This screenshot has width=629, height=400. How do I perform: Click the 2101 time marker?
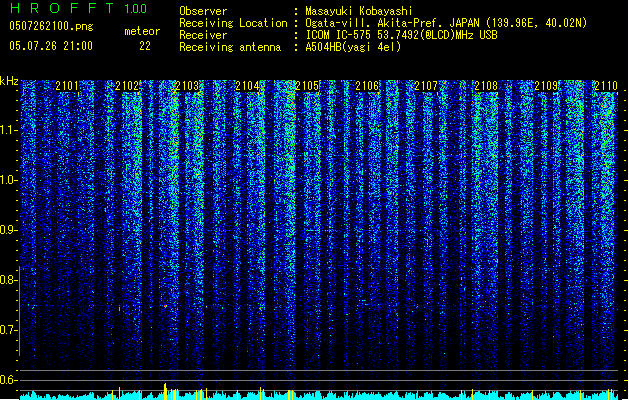point(67,86)
